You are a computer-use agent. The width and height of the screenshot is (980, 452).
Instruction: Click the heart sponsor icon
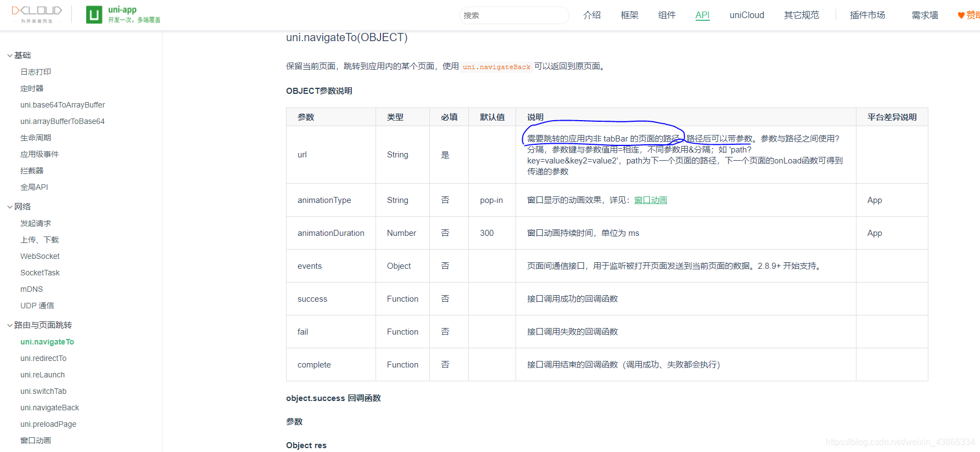click(x=961, y=15)
